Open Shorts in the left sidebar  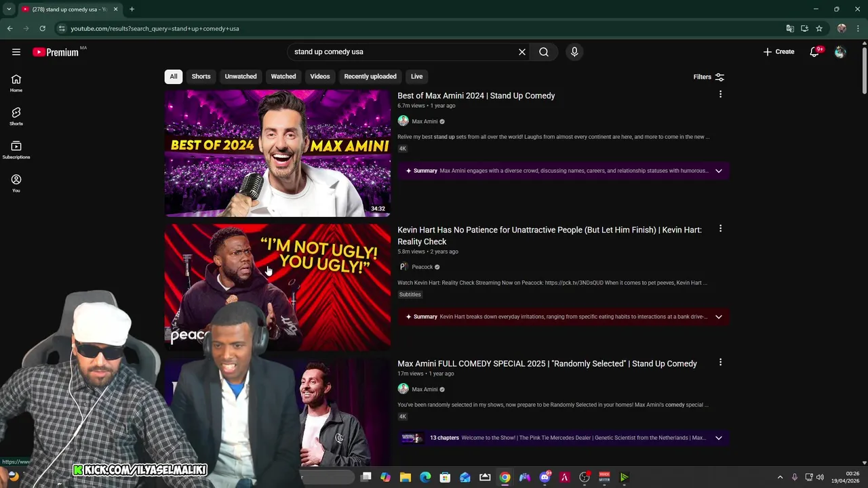click(x=16, y=117)
